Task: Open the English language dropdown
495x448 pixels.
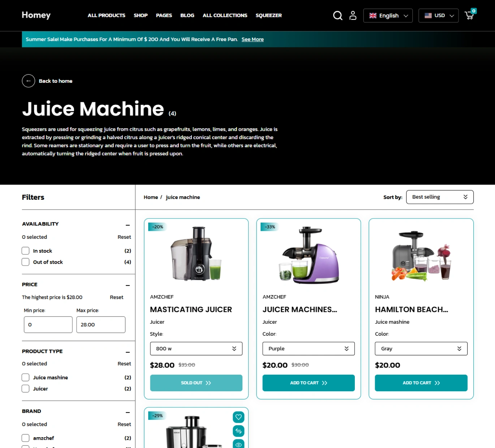Action: pos(388,16)
